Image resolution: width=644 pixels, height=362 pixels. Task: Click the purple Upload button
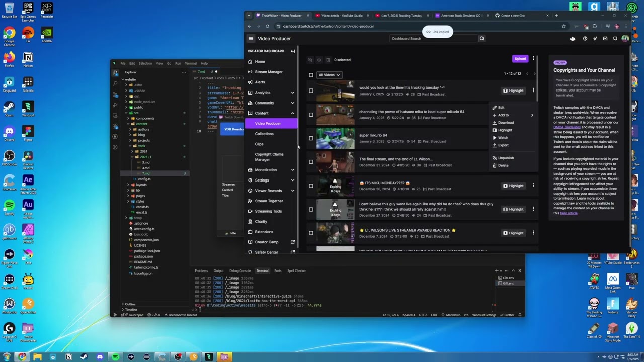(x=520, y=59)
